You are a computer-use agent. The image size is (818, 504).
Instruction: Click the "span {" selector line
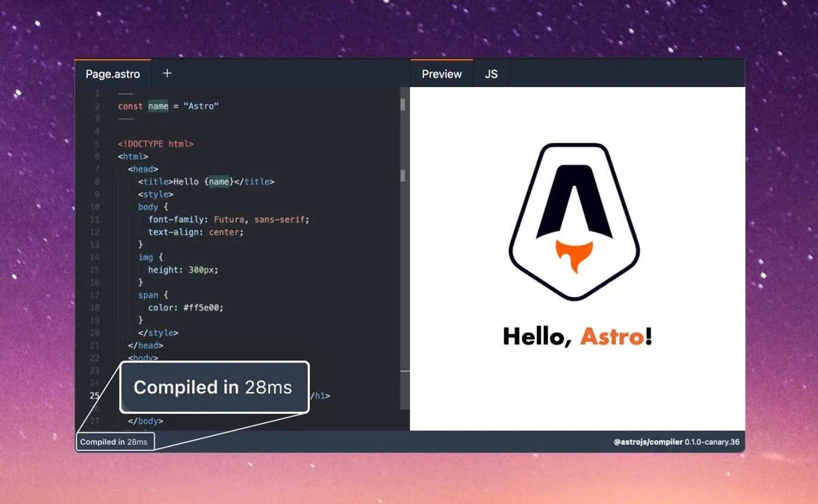[153, 295]
